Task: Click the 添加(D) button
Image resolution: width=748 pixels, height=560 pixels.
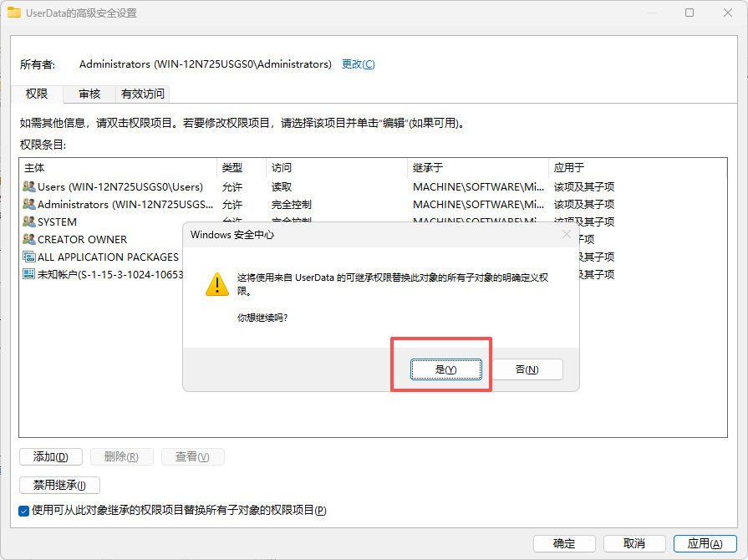Action: [x=50, y=456]
